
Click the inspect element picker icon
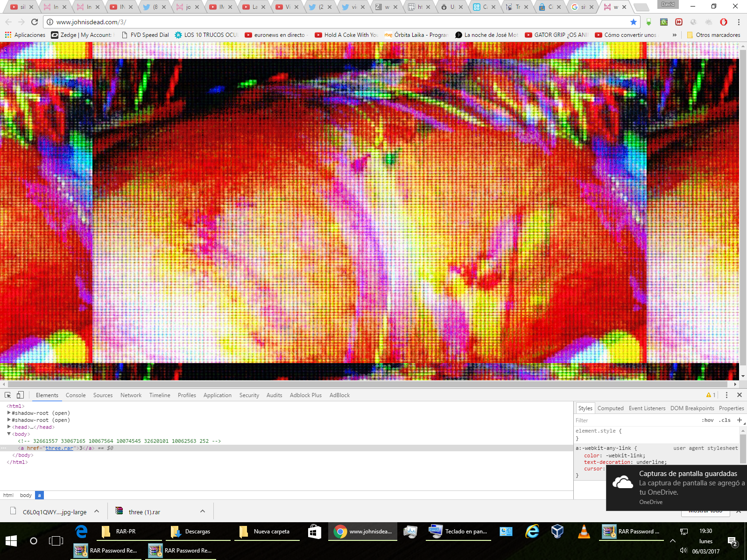click(x=8, y=395)
